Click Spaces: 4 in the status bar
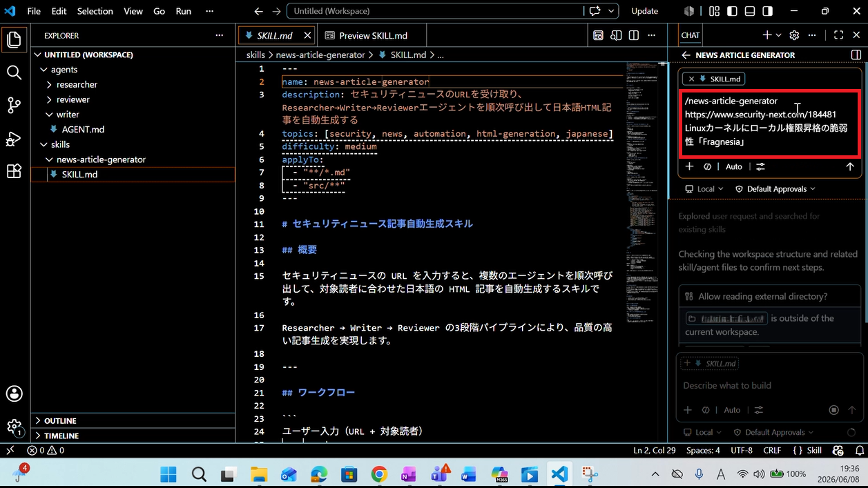The width and height of the screenshot is (868, 488). 703,450
